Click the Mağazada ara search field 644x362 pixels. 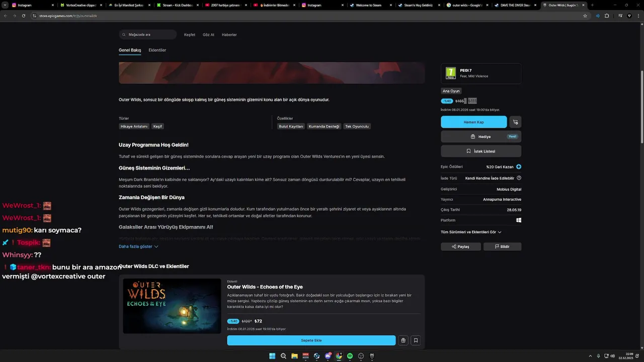point(148,35)
